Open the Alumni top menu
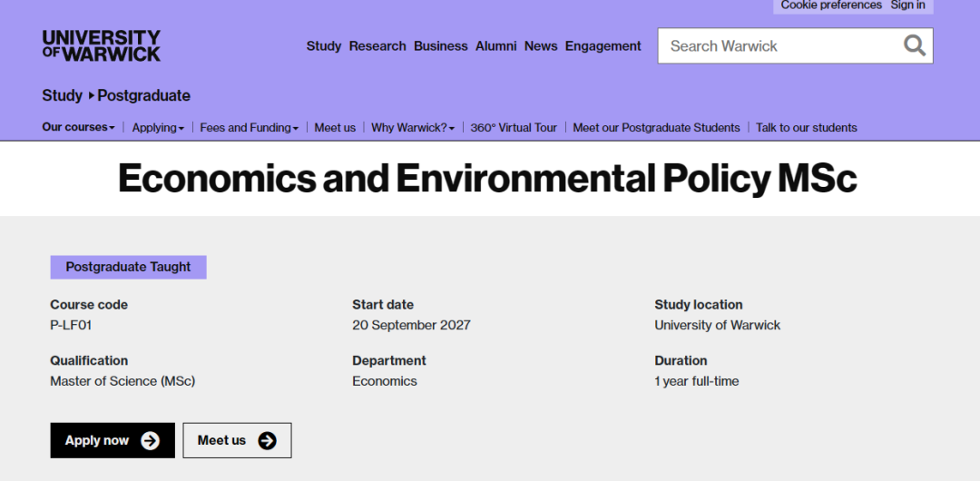Screen dimensions: 980x481 point(496,46)
